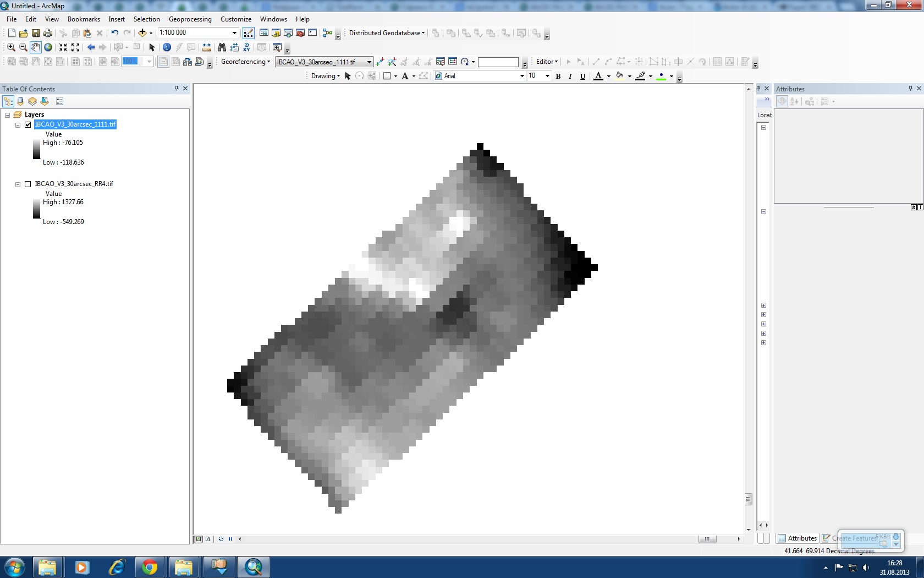
Task: Open the Table Of Contents window icon
Action: 264,33
